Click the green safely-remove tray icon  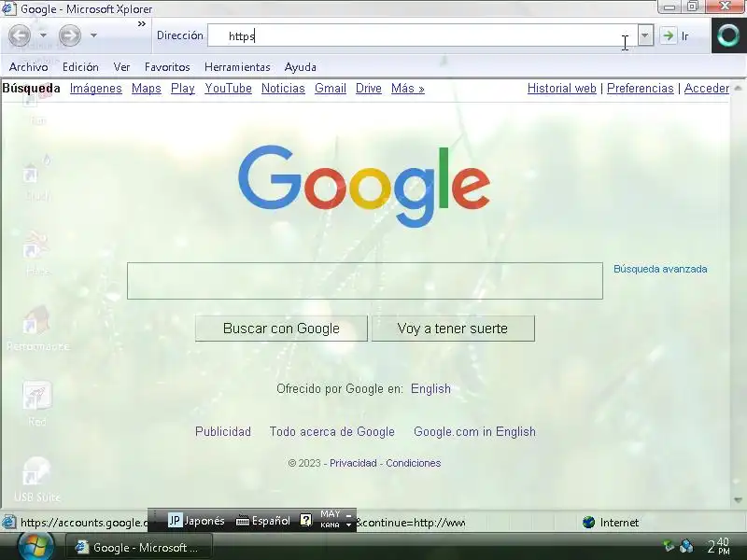pyautogui.click(x=669, y=546)
